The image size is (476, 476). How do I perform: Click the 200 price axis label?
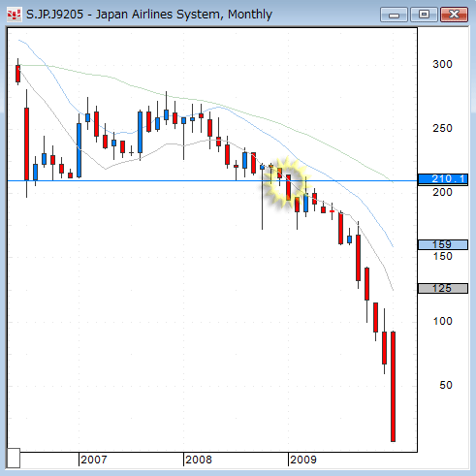[442, 192]
